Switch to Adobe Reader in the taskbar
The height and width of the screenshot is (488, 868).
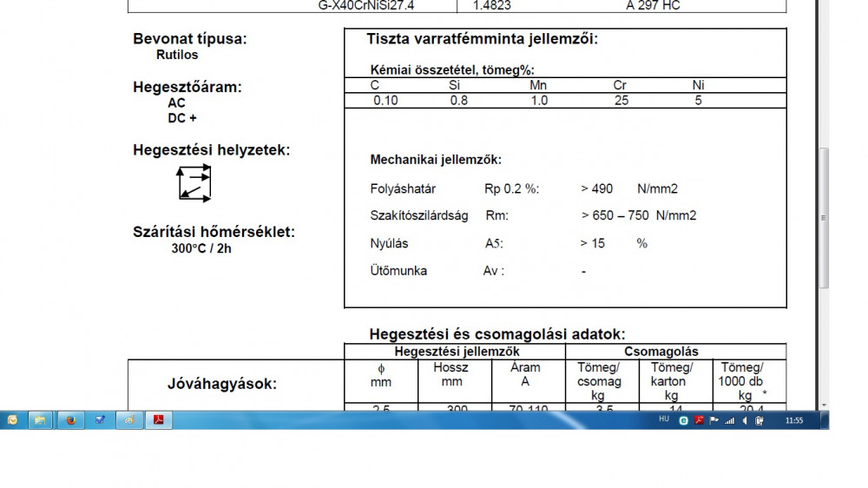tap(159, 420)
